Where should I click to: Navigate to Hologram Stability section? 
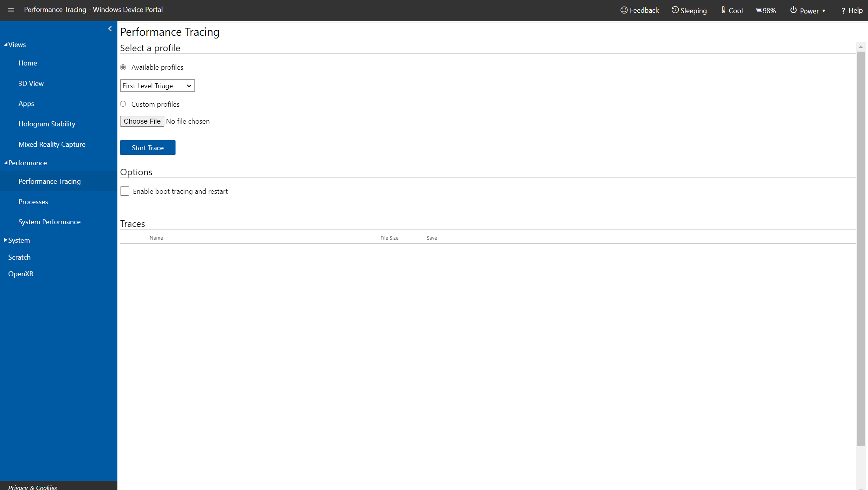pyautogui.click(x=47, y=124)
